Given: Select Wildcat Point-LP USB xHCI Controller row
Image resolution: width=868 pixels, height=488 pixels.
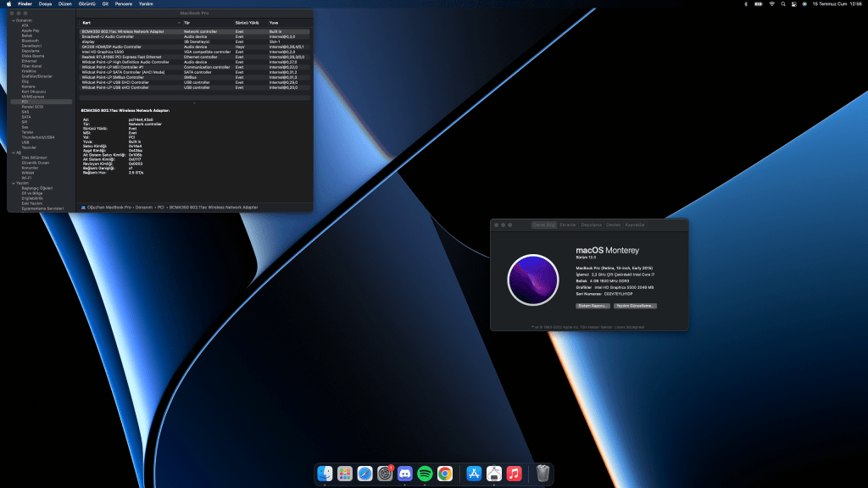Looking at the screenshot, I should tap(194, 87).
